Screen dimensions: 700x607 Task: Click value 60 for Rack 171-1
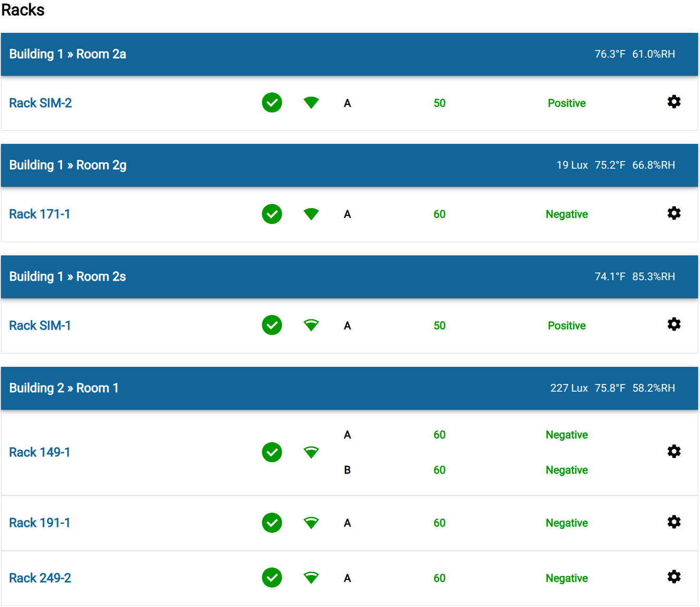pos(439,214)
